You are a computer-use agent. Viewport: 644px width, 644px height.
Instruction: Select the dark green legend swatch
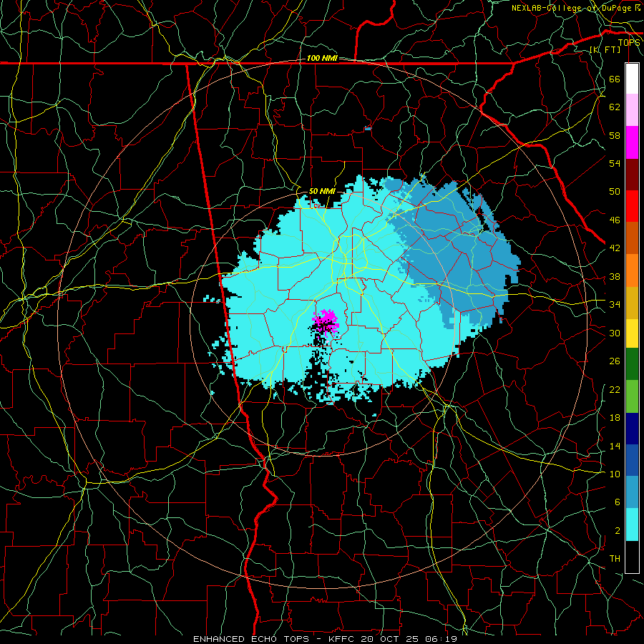click(632, 364)
